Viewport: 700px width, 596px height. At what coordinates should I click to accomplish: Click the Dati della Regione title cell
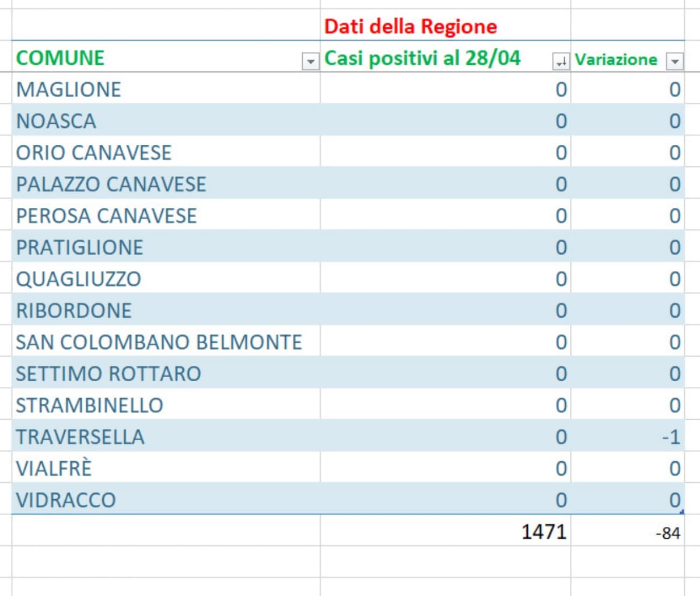coord(410,26)
